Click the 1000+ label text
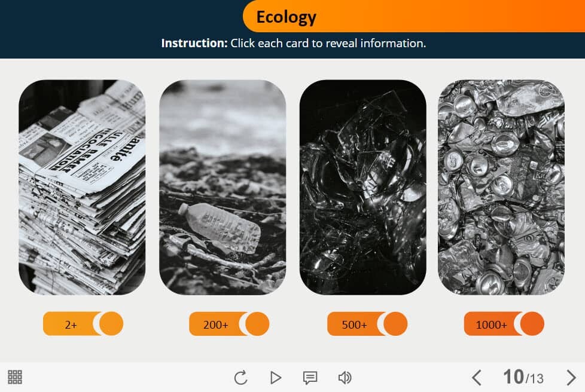Screen dimensions: 585x392 coord(491,325)
